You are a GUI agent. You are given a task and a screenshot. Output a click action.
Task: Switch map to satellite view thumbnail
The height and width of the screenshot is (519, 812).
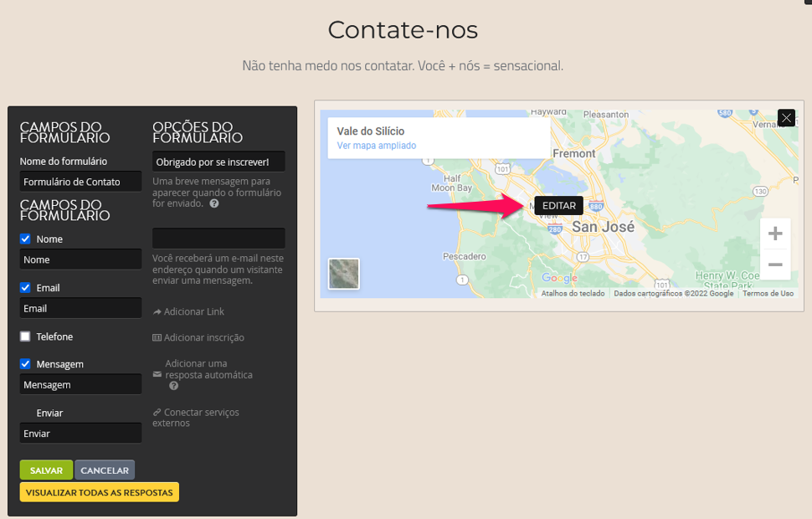pyautogui.click(x=344, y=274)
